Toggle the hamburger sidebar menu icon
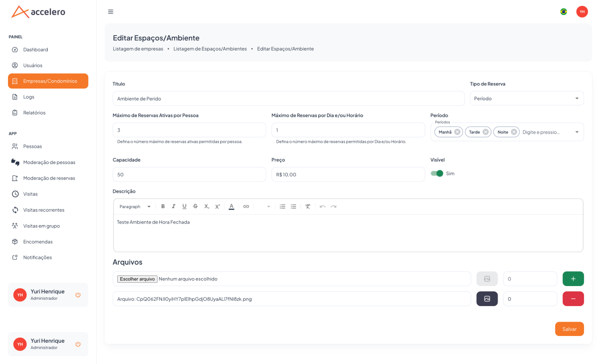600x364 pixels. [x=111, y=12]
